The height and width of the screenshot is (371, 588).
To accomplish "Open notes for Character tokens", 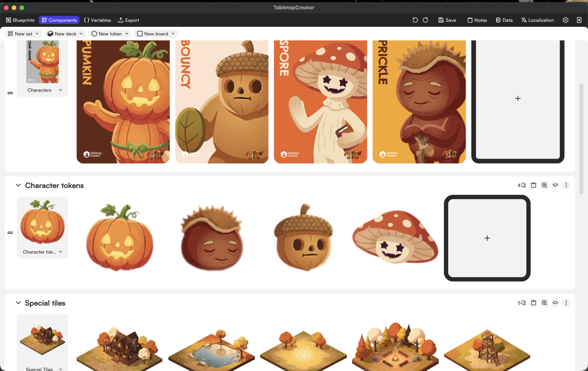I will pos(534,185).
